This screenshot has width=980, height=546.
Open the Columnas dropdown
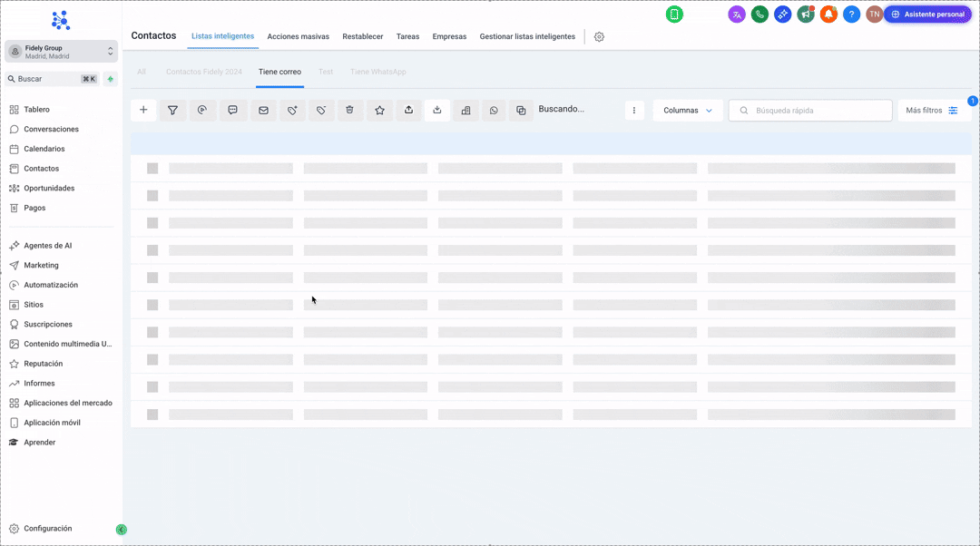(x=688, y=110)
